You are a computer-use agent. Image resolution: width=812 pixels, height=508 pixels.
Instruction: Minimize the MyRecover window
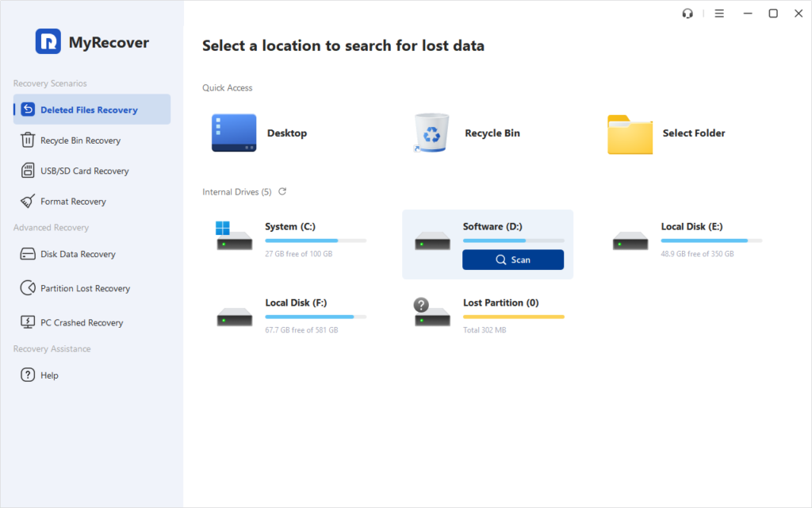pyautogui.click(x=747, y=13)
